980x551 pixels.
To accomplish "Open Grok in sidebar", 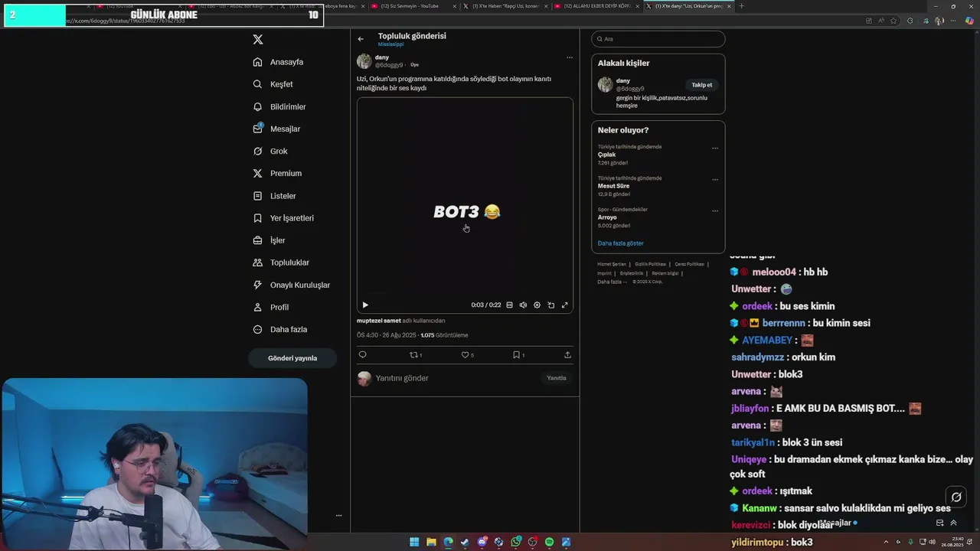I will [x=270, y=151].
